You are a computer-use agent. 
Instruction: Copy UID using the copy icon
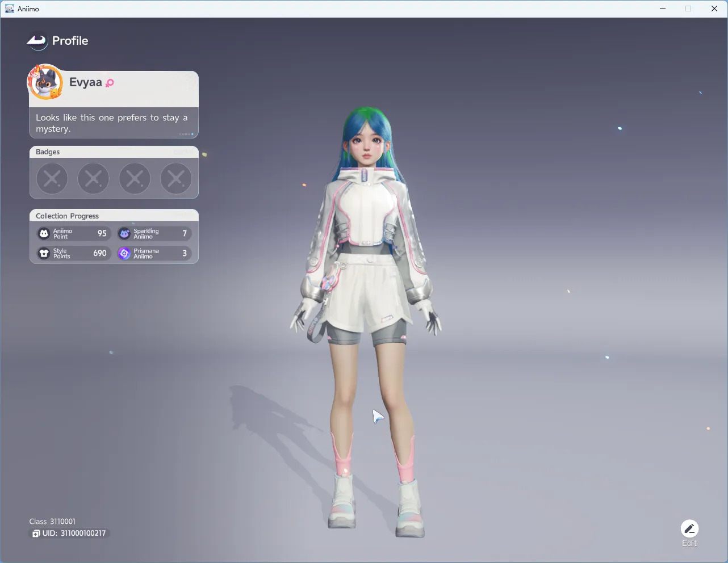click(36, 533)
